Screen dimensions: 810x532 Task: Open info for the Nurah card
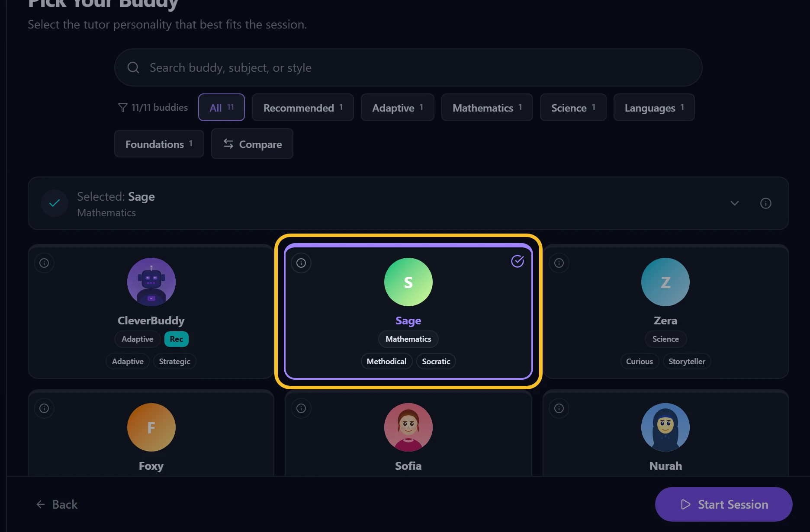(559, 408)
